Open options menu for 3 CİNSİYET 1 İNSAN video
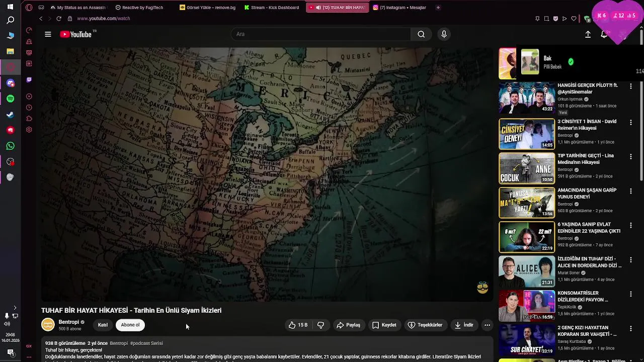 pos(630,122)
